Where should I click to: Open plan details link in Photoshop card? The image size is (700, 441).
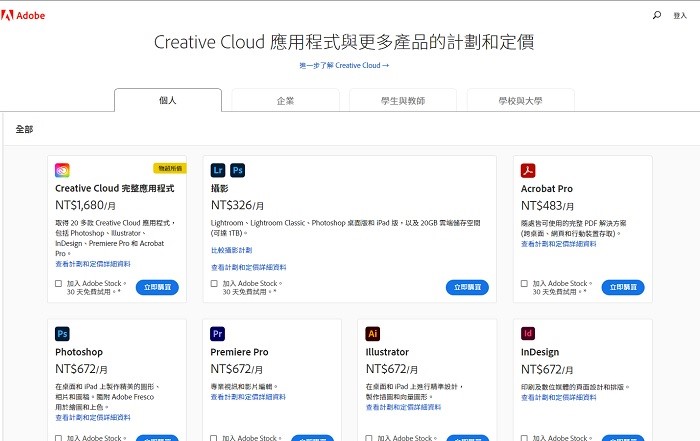pyautogui.click(x=93, y=417)
